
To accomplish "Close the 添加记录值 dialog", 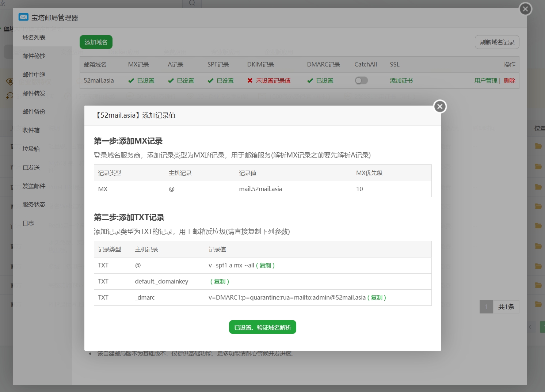I will [440, 107].
